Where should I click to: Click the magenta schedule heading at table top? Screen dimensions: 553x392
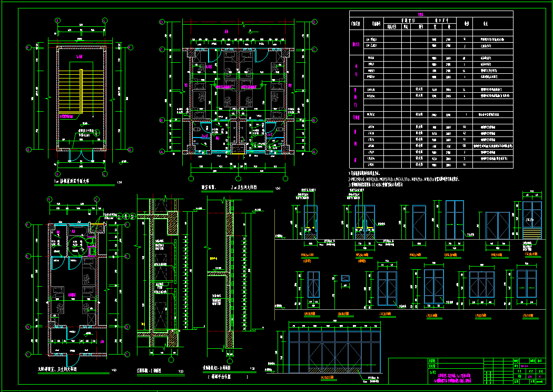click(420, 14)
